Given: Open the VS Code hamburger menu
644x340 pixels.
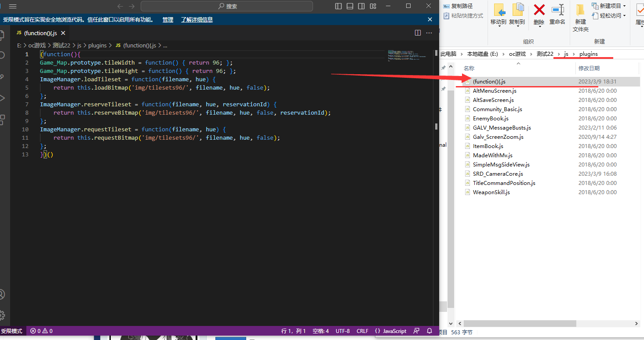Looking at the screenshot, I should 13,6.
